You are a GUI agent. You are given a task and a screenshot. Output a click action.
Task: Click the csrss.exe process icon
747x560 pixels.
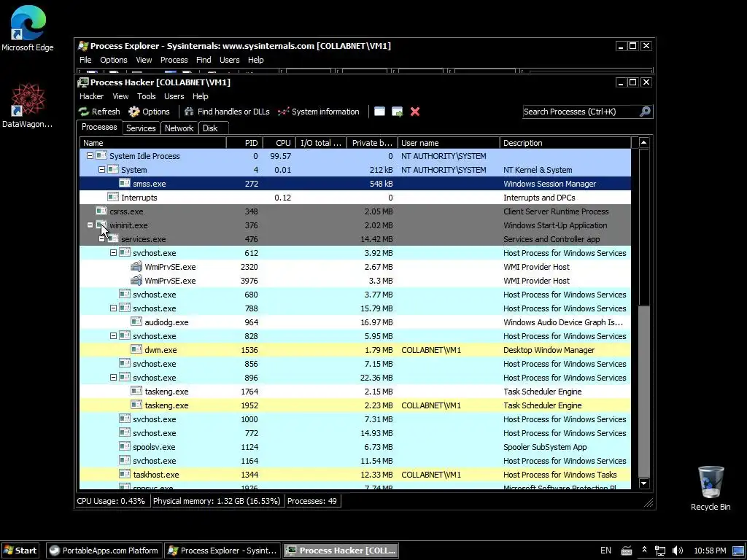101,211
